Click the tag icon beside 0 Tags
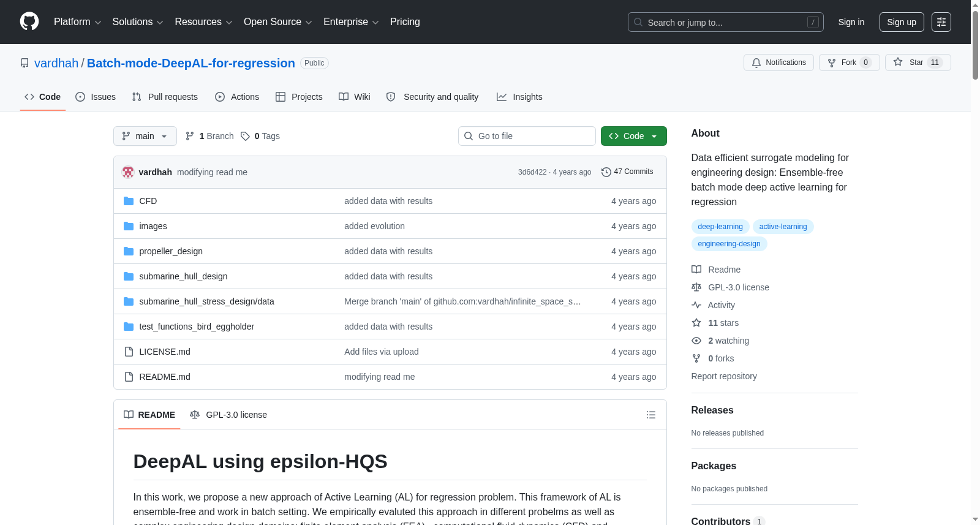 click(245, 136)
